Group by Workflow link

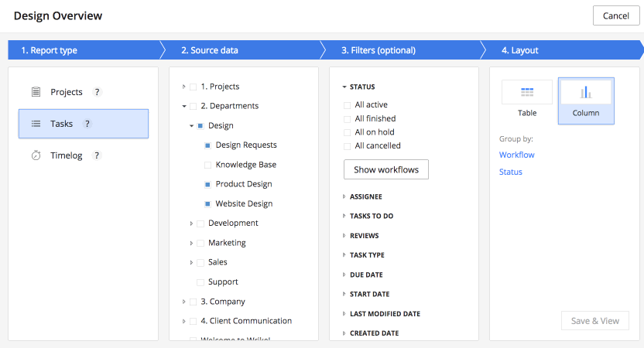[516, 155]
